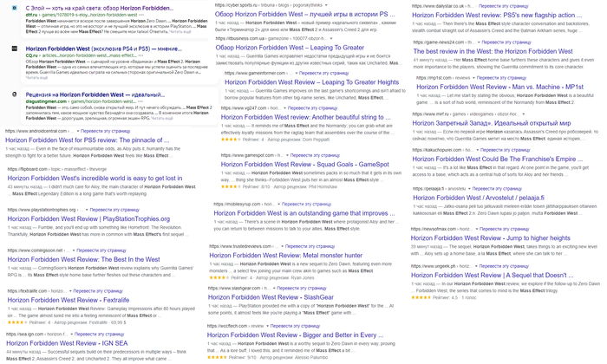Click 'Перевести эту страницу' beside ungeek.ph

pos(504,267)
